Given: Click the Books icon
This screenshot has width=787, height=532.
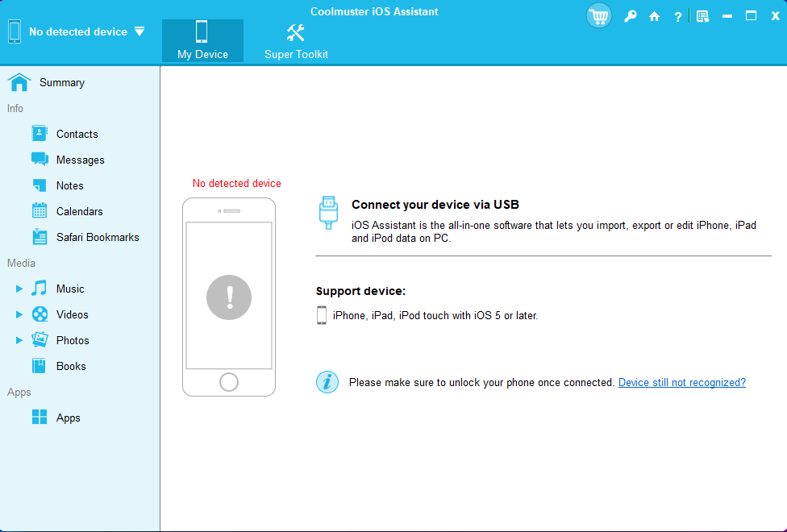Looking at the screenshot, I should tap(40, 366).
